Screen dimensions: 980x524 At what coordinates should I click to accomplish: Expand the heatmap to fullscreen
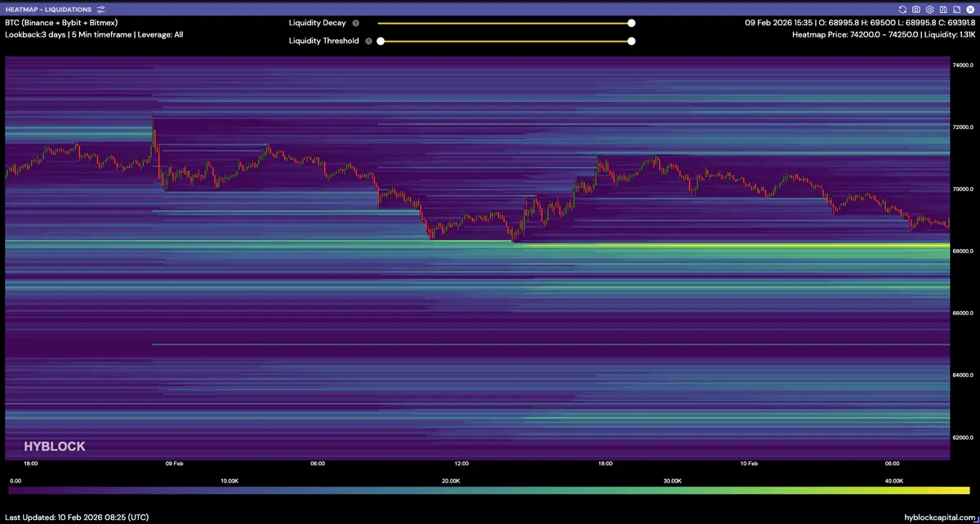coord(955,8)
